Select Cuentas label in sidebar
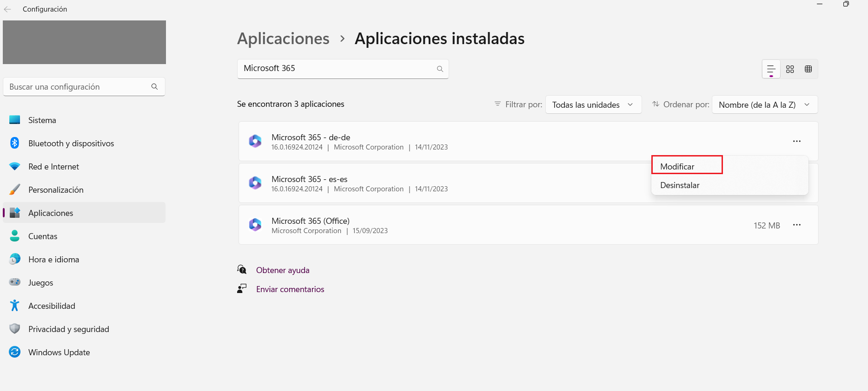 click(x=43, y=236)
